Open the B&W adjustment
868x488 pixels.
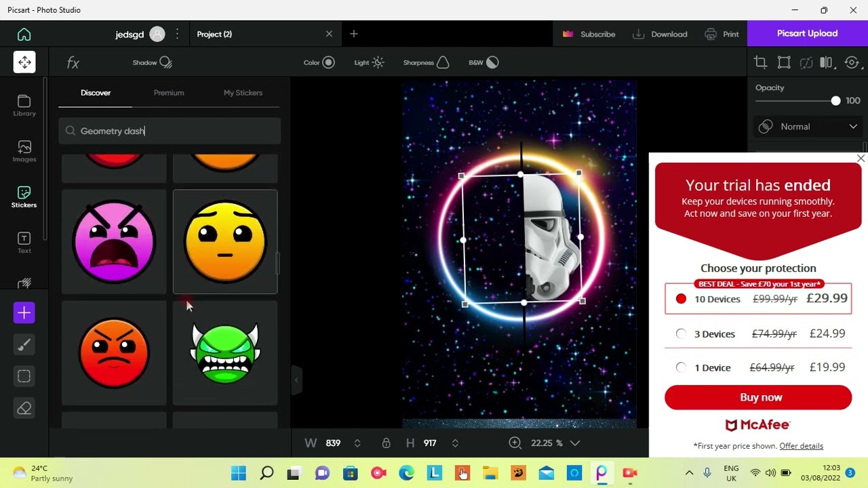point(484,62)
